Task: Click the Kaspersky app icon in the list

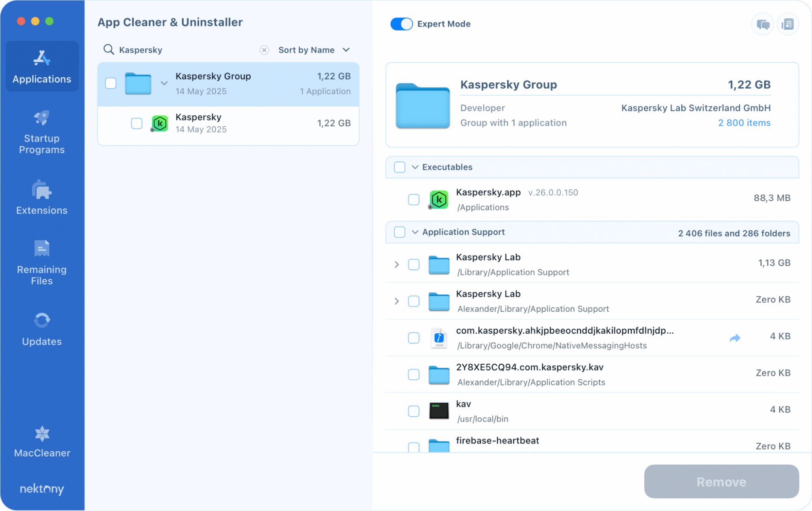Action: 160,123
